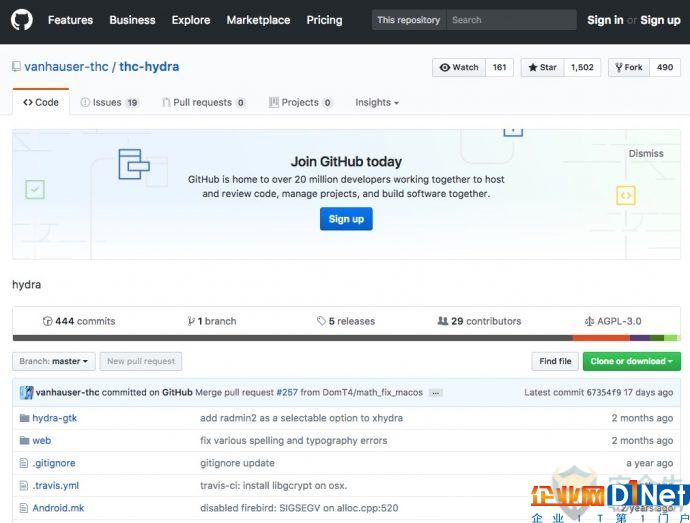Click the orange language bar segment
The height and width of the screenshot is (523, 690).
pyautogui.click(x=601, y=338)
